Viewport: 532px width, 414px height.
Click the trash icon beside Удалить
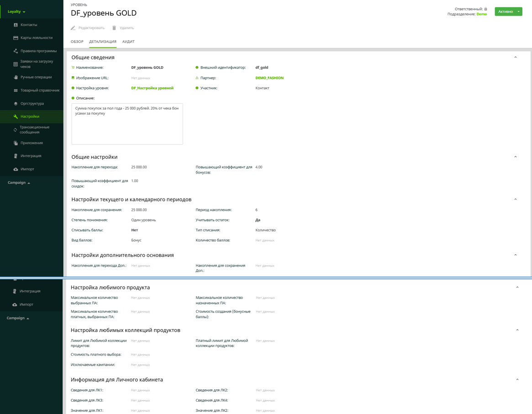(x=114, y=28)
